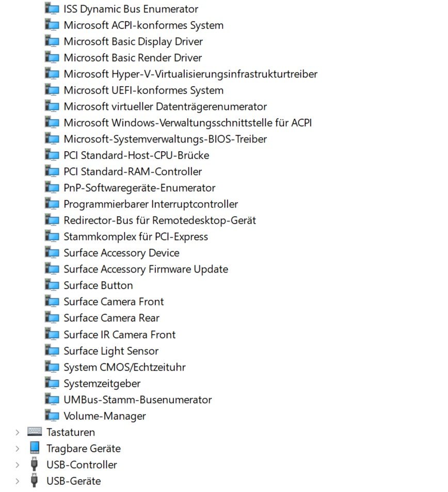Select Surface Camera Rear entry
Image resolution: width=448 pixels, height=492 pixels.
[x=111, y=318]
